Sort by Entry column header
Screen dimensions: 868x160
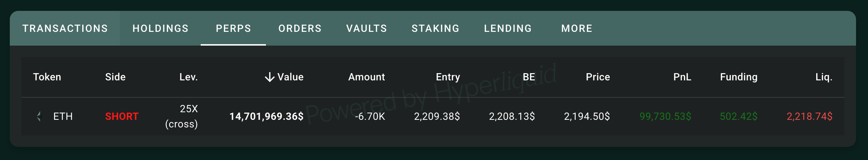click(448, 77)
